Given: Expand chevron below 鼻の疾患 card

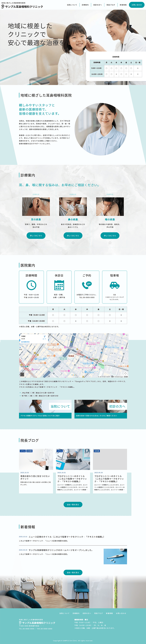Looking at the screenshot, I should pyautogui.click(x=73, y=243).
